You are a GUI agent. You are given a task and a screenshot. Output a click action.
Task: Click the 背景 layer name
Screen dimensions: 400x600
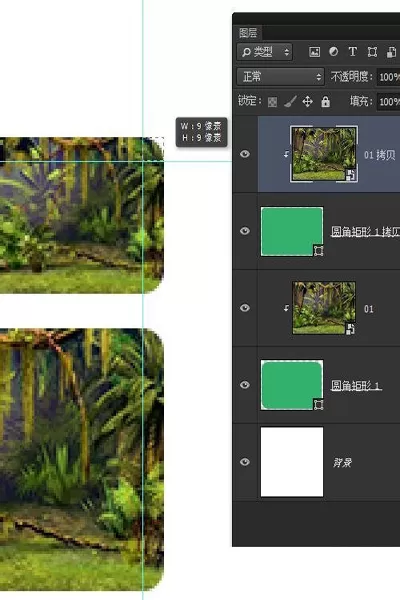tap(342, 463)
